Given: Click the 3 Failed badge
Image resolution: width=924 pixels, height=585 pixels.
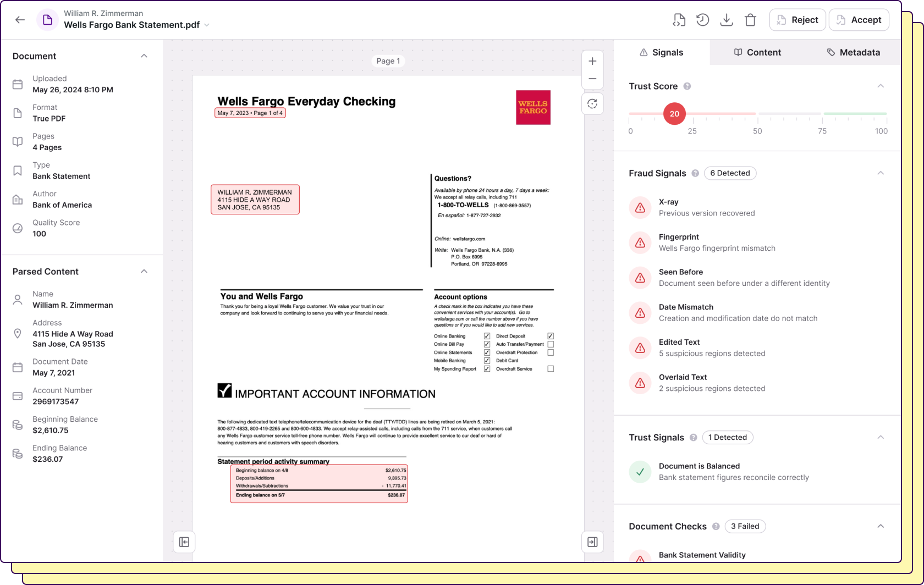Looking at the screenshot, I should 745,526.
